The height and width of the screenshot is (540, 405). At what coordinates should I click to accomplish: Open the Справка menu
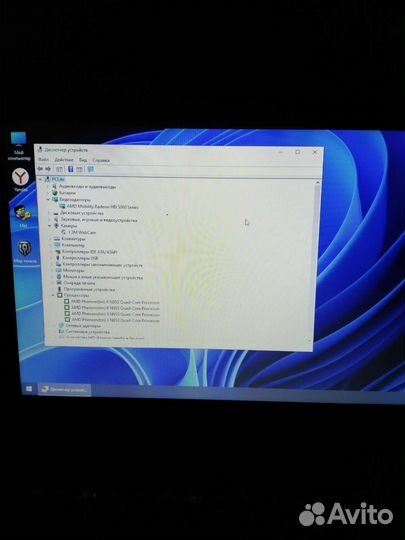tap(101, 160)
